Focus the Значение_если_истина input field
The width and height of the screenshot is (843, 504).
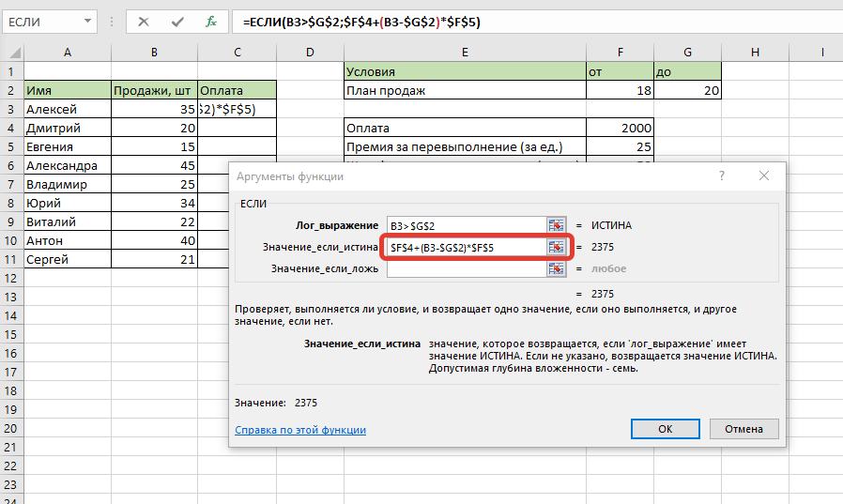coord(467,247)
